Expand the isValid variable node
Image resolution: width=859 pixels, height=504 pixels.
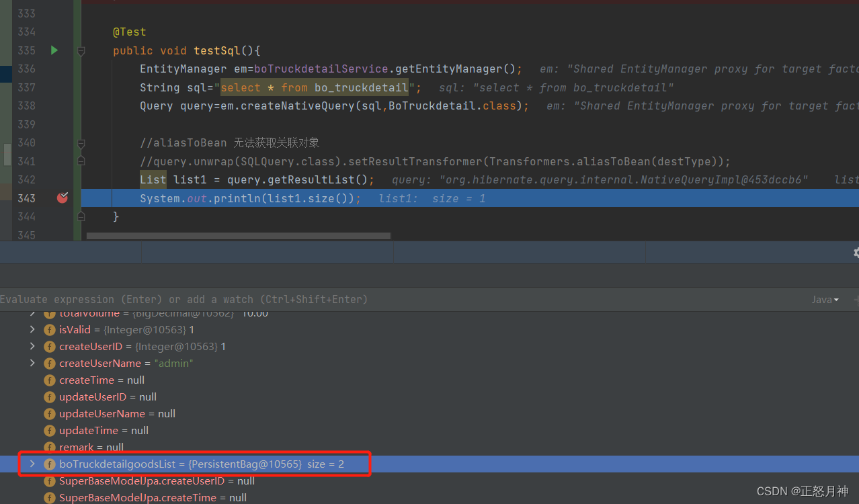[x=32, y=330]
